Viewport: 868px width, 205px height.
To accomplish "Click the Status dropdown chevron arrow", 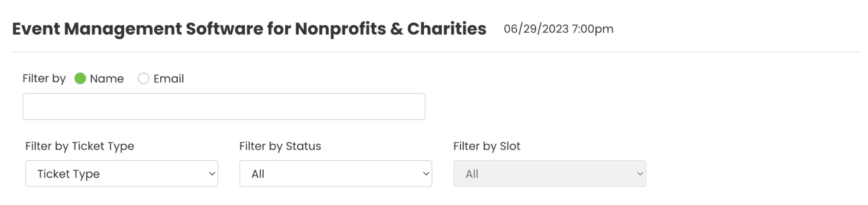I will pyautogui.click(x=426, y=174).
